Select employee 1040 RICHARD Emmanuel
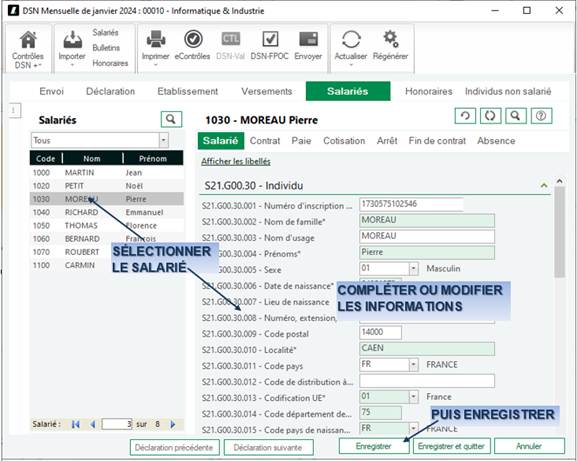The image size is (577, 461). [107, 212]
